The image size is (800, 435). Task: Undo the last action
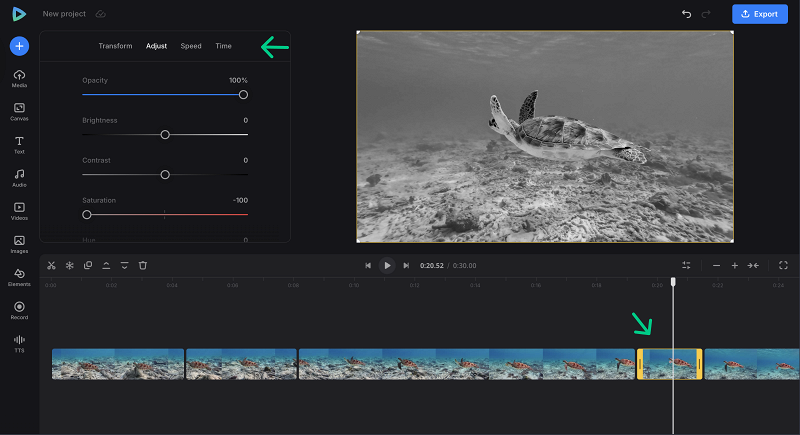point(687,14)
